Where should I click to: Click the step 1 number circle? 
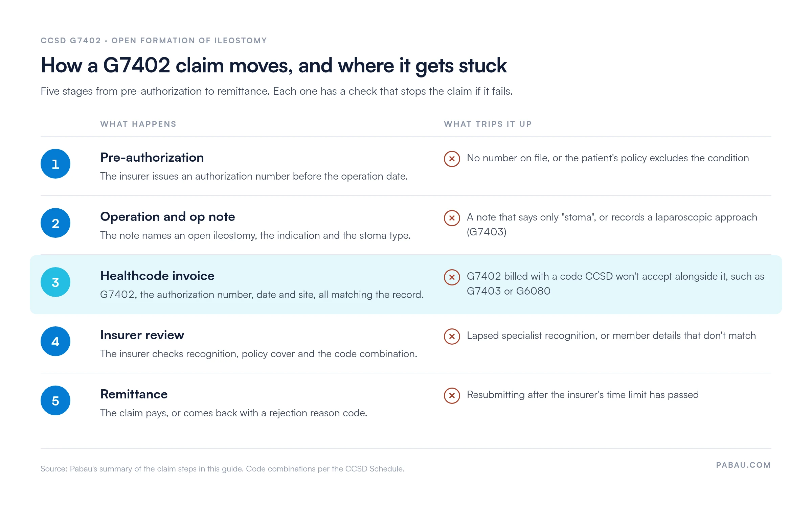tap(55, 164)
